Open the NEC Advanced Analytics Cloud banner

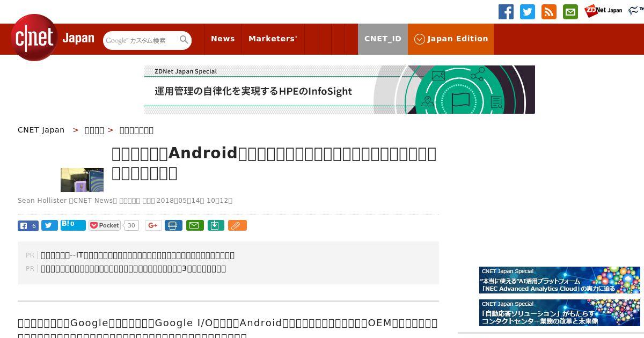pos(560,280)
